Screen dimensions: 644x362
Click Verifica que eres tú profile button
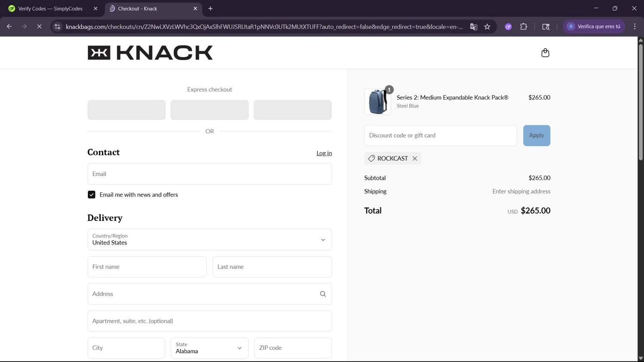[594, 27]
